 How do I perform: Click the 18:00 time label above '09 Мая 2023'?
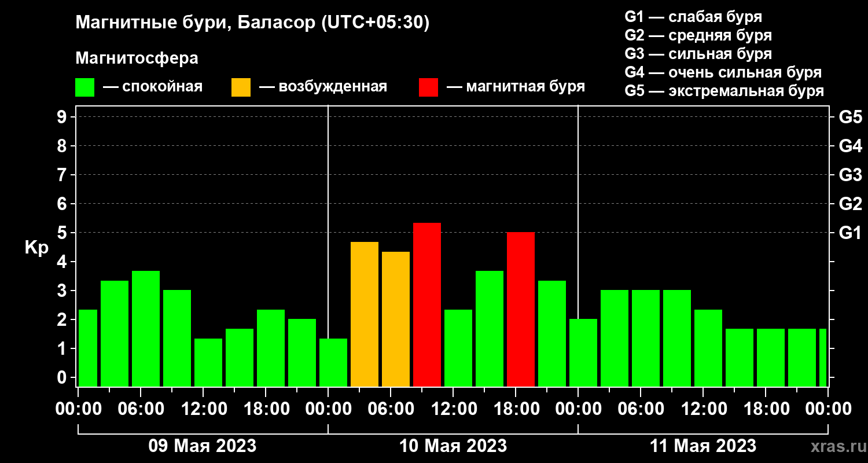[266, 409]
